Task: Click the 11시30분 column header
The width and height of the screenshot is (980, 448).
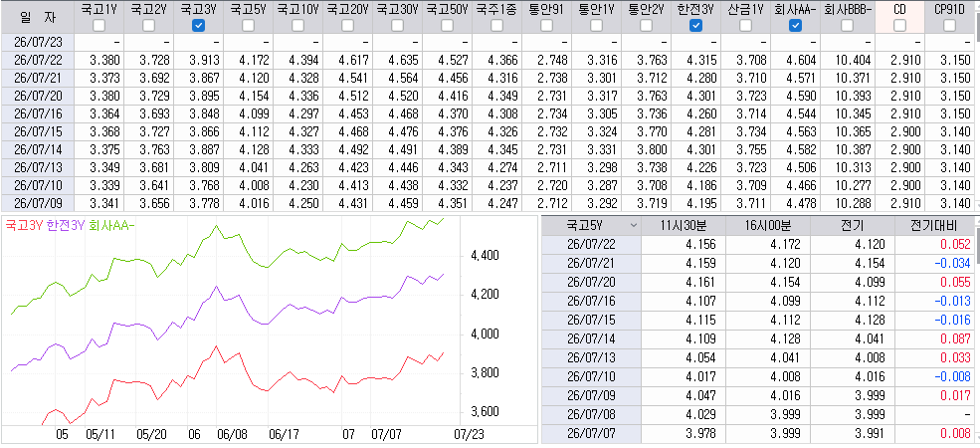Action: click(682, 225)
